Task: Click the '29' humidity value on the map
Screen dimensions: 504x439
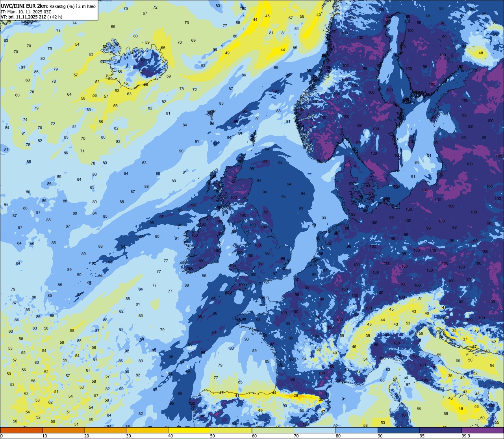Action: tap(296, 395)
